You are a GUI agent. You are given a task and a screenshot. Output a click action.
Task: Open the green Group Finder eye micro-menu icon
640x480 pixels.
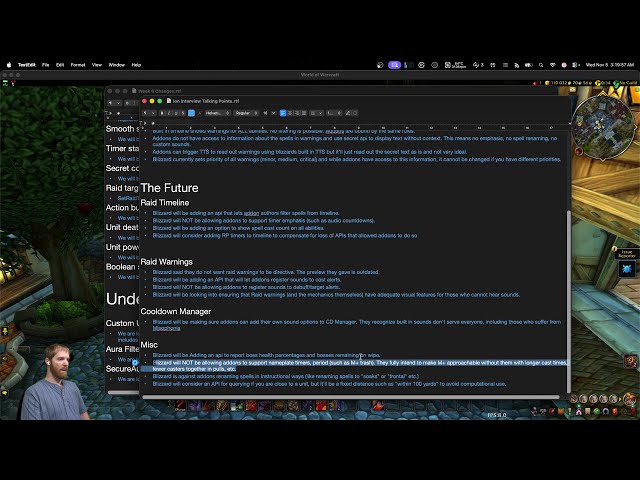click(x=597, y=411)
